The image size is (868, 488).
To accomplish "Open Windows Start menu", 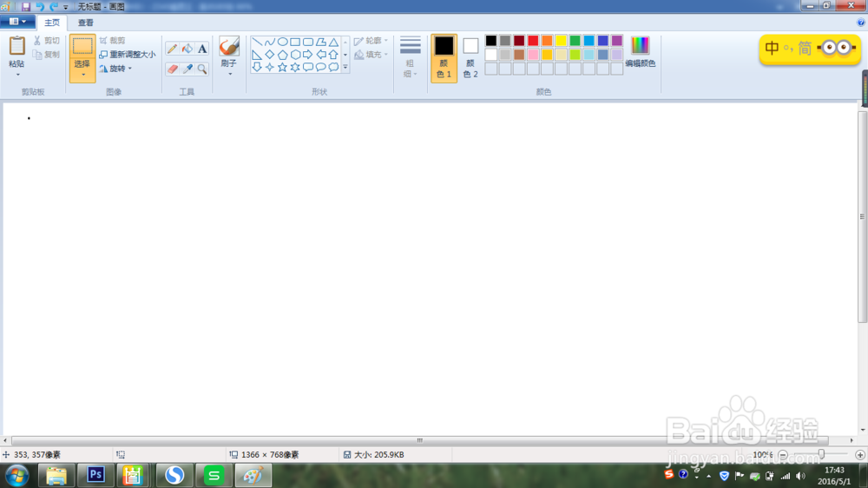I will coord(17,476).
